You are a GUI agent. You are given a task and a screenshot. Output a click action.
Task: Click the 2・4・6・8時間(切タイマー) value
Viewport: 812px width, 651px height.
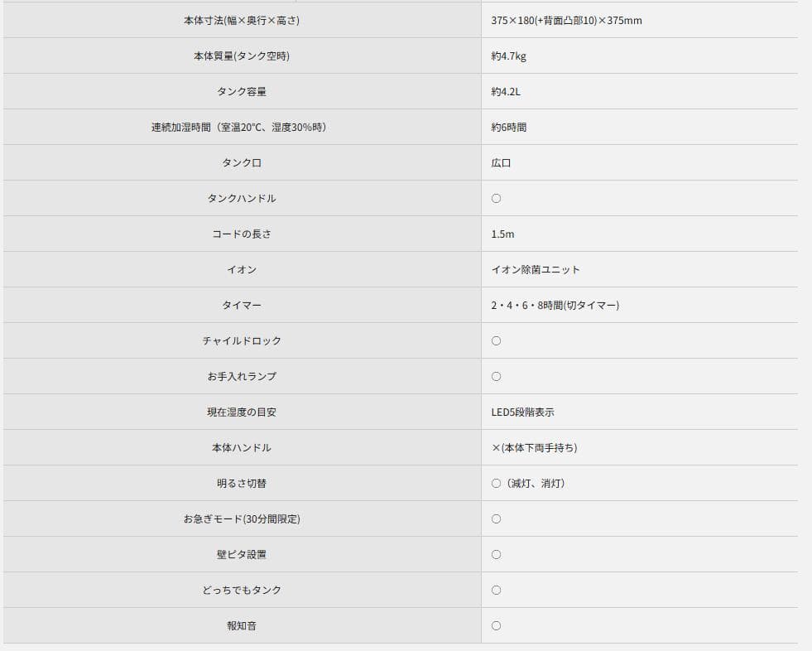point(555,306)
